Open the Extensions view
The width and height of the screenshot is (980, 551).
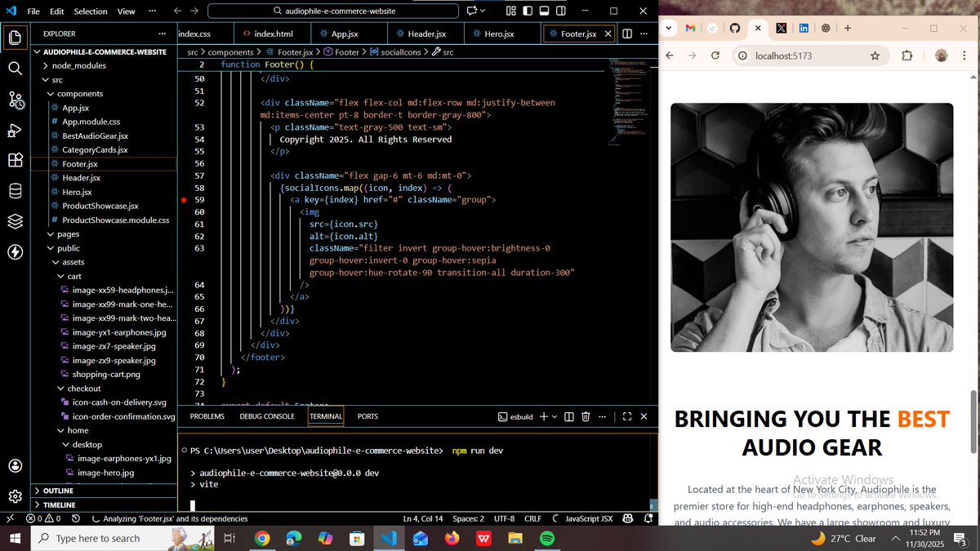[15, 161]
